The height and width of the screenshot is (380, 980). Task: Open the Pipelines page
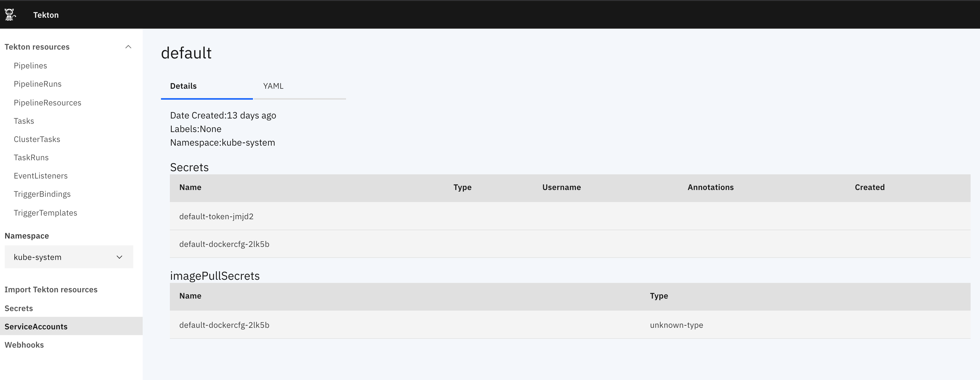30,65
